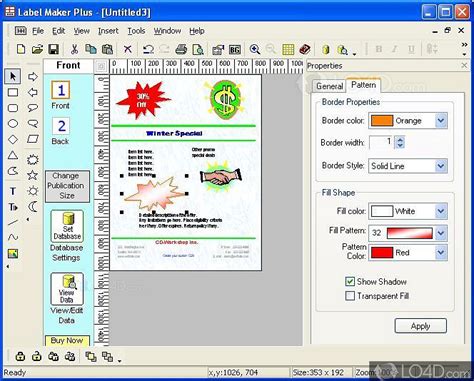Open the View menu

pyautogui.click(x=82, y=31)
